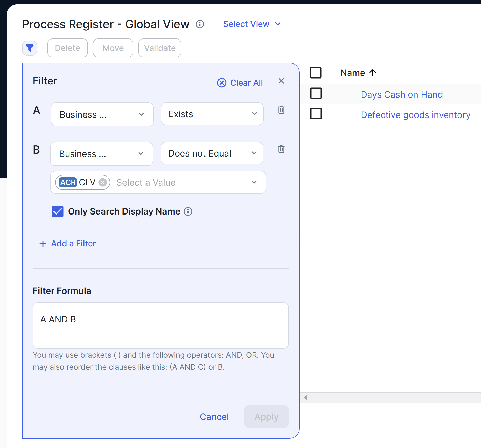The width and height of the screenshot is (481, 448).
Task: Follow the Defective goods inventory link
Action: point(415,115)
